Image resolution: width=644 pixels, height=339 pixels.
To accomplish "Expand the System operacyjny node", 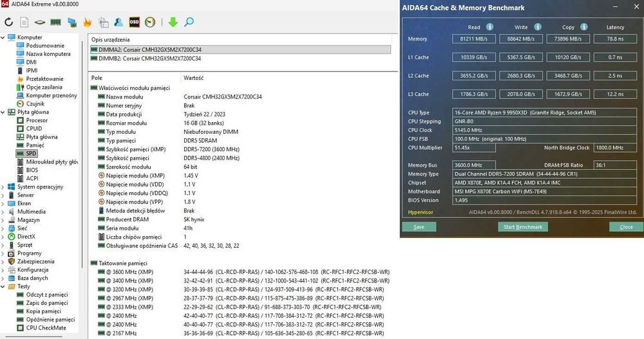I will [x=3, y=187].
